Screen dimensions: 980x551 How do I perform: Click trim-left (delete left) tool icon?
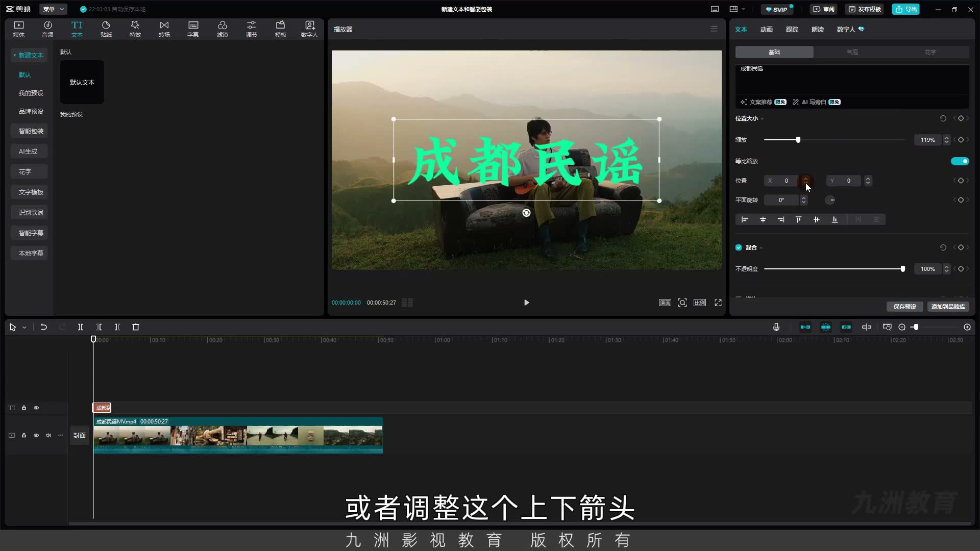coord(99,327)
